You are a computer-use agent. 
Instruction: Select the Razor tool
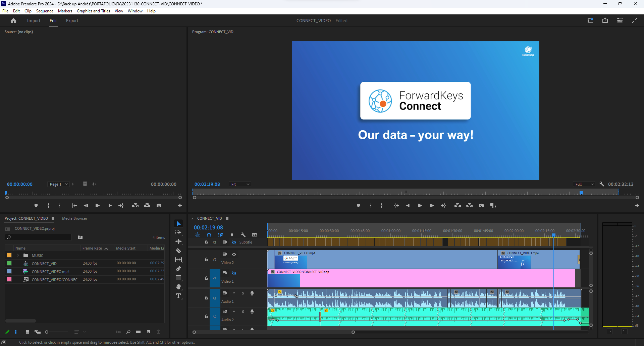178,251
